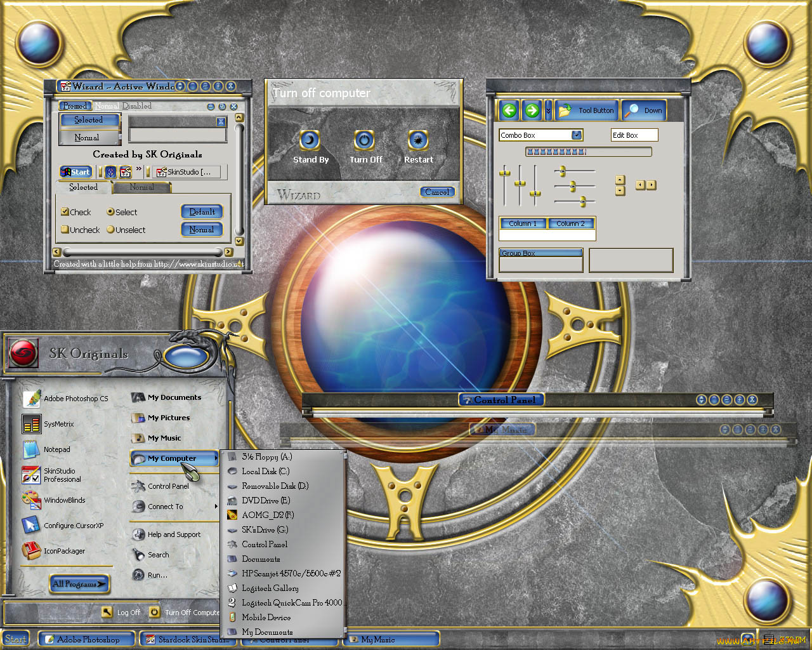Open the Combo Box dropdown arrow
The width and height of the screenshot is (812, 650).
tap(576, 135)
